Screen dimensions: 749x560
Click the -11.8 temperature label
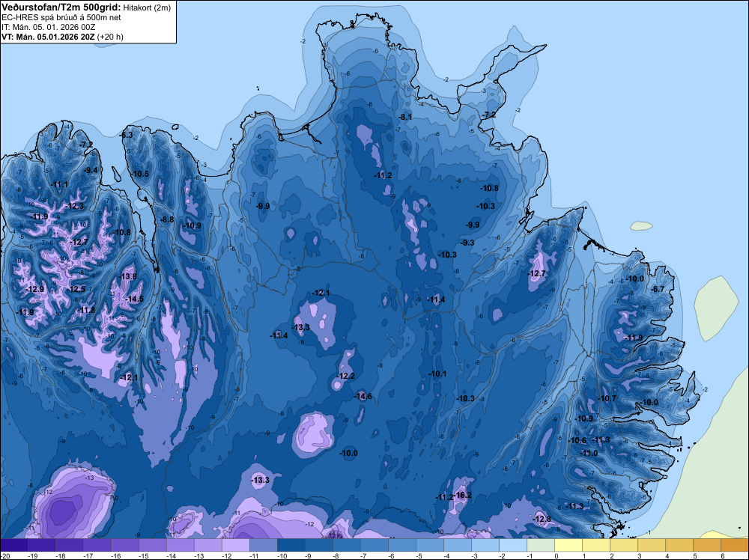(x=86, y=310)
